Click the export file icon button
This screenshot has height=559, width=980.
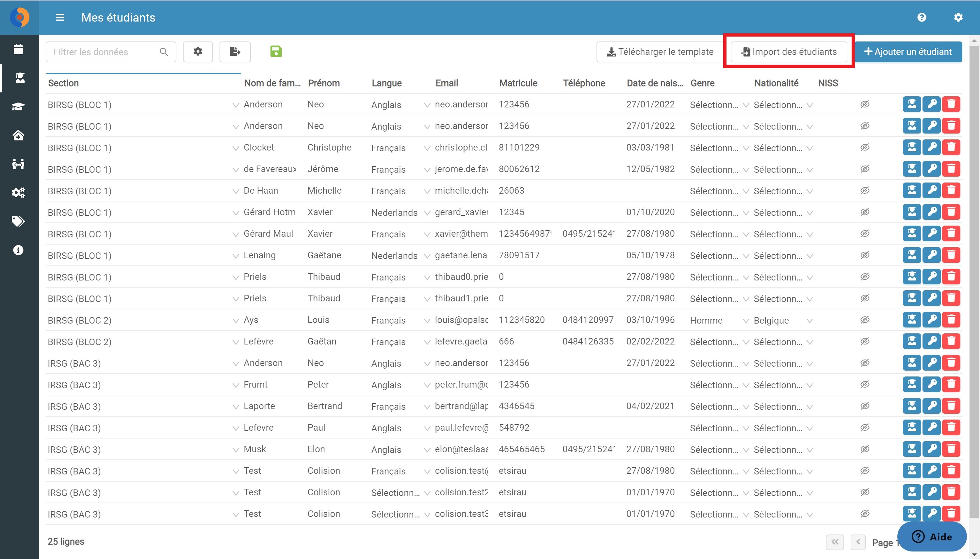click(235, 52)
